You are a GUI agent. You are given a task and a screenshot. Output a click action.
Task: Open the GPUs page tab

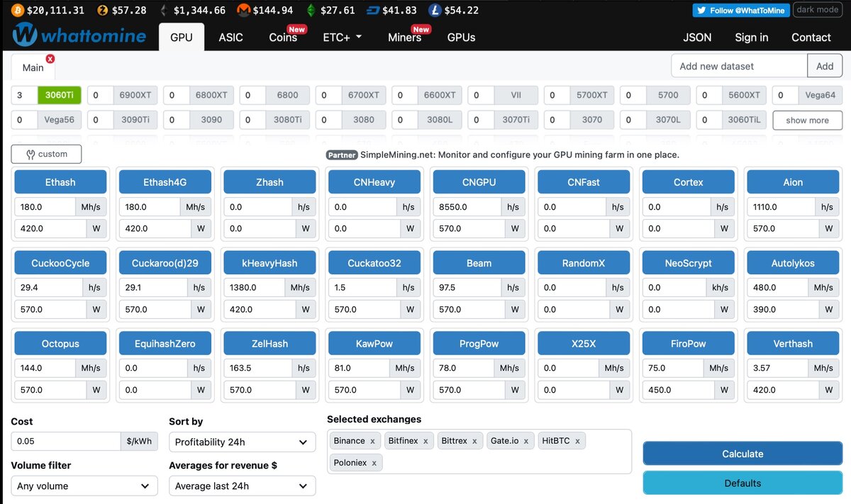pyautogui.click(x=462, y=37)
